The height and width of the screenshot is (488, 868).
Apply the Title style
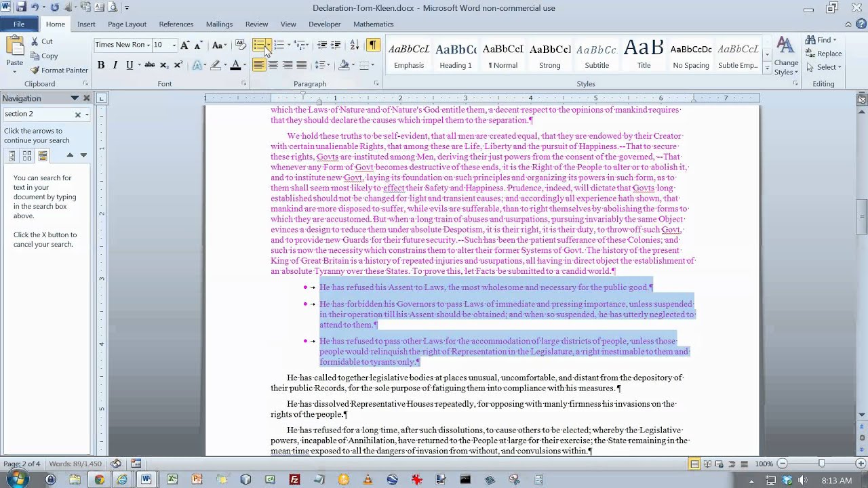point(644,56)
